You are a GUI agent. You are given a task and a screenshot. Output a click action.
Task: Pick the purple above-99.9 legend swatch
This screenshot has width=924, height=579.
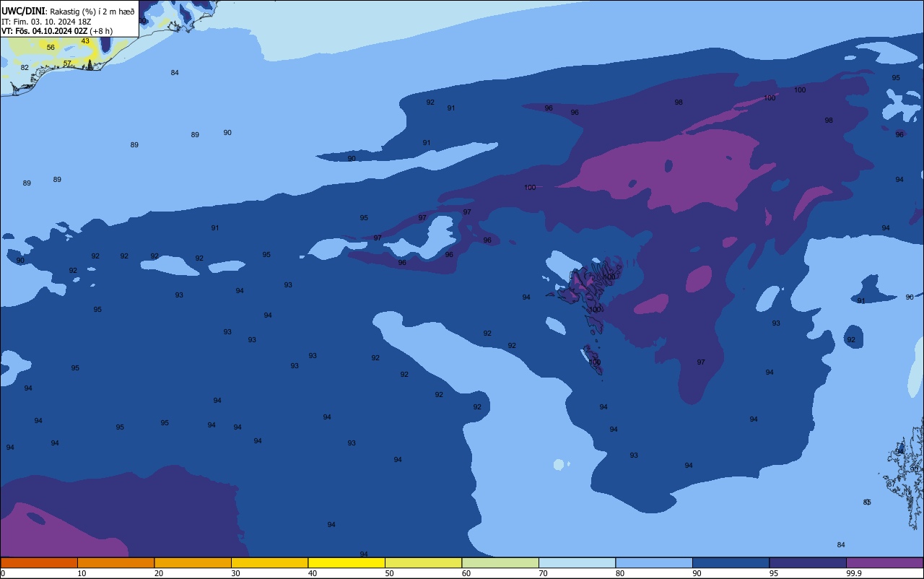[884, 562]
